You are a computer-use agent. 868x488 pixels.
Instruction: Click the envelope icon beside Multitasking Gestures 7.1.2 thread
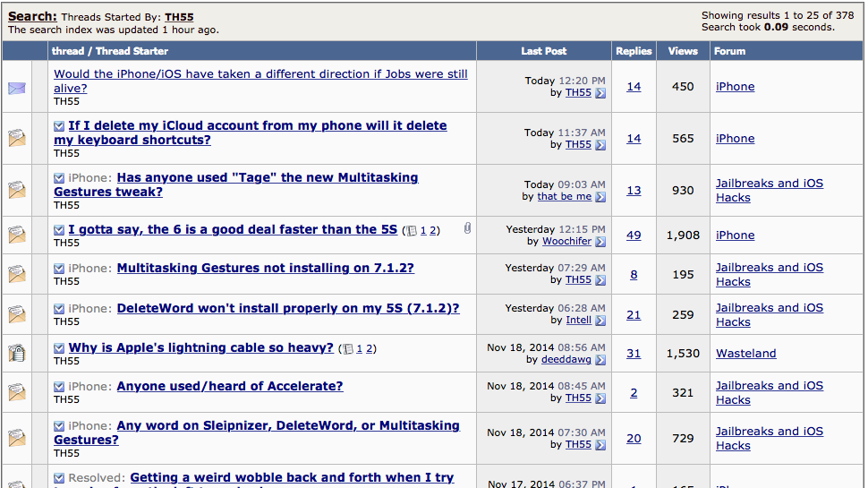(17, 273)
